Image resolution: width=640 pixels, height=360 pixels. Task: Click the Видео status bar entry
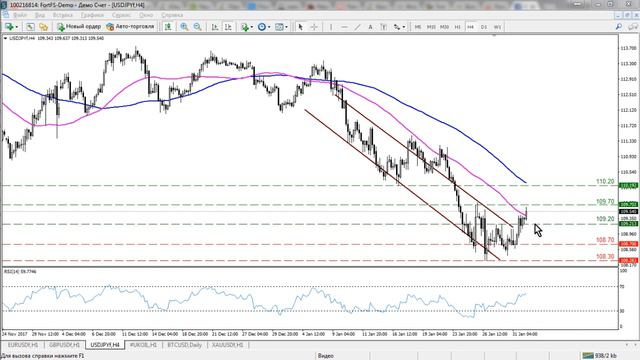coord(326,356)
